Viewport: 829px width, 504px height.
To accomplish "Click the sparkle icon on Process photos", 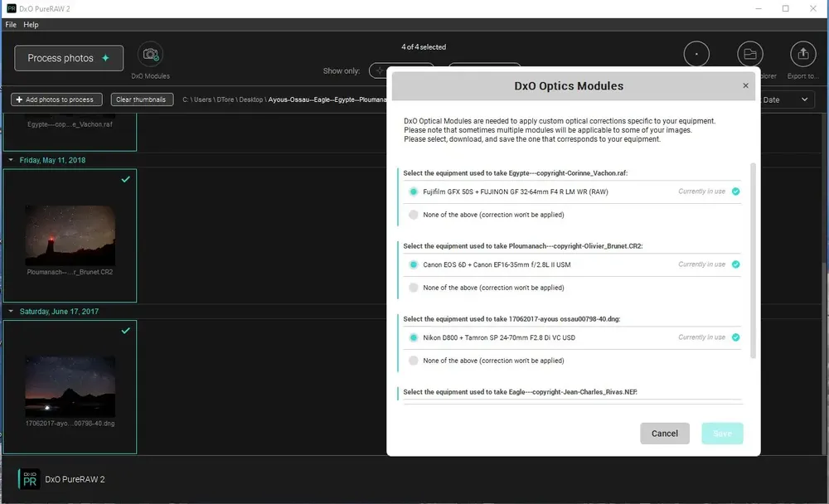I will [106, 58].
